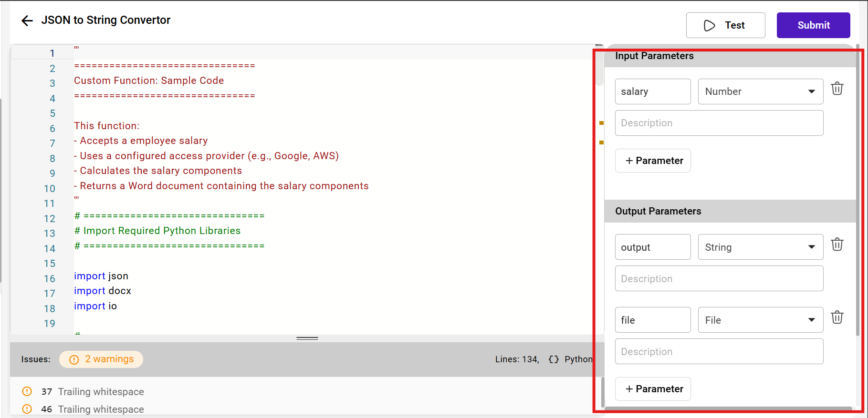
Task: Open the File type dropdown
Action: [x=760, y=320]
